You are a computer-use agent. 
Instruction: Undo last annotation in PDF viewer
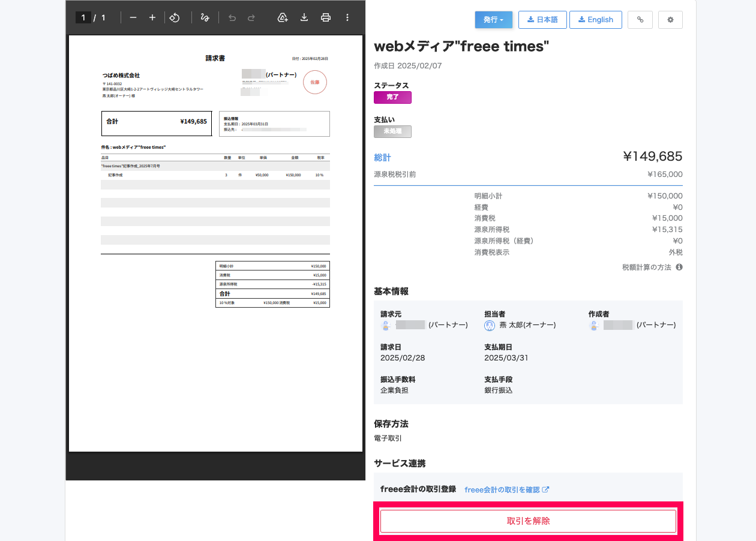pos(232,17)
